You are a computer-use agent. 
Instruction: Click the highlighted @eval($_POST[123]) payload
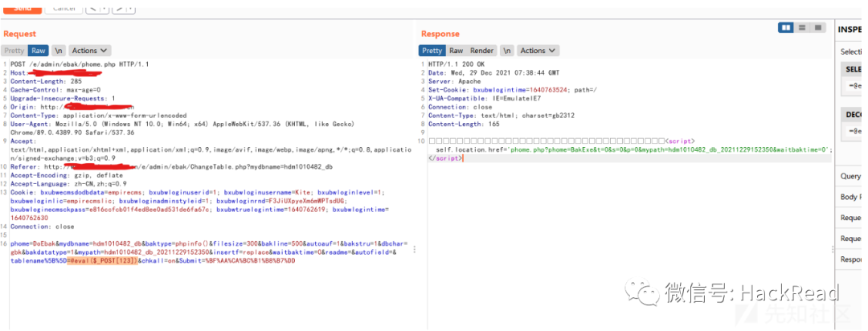click(102, 261)
